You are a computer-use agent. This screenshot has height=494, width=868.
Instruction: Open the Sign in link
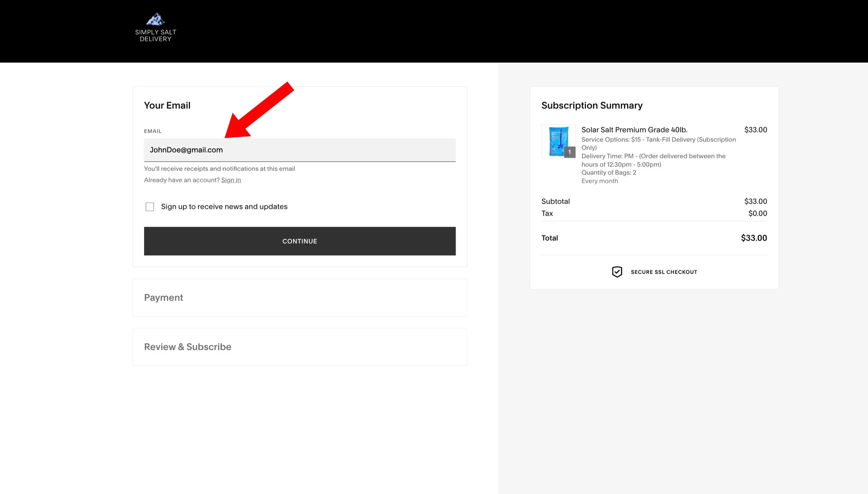(231, 180)
